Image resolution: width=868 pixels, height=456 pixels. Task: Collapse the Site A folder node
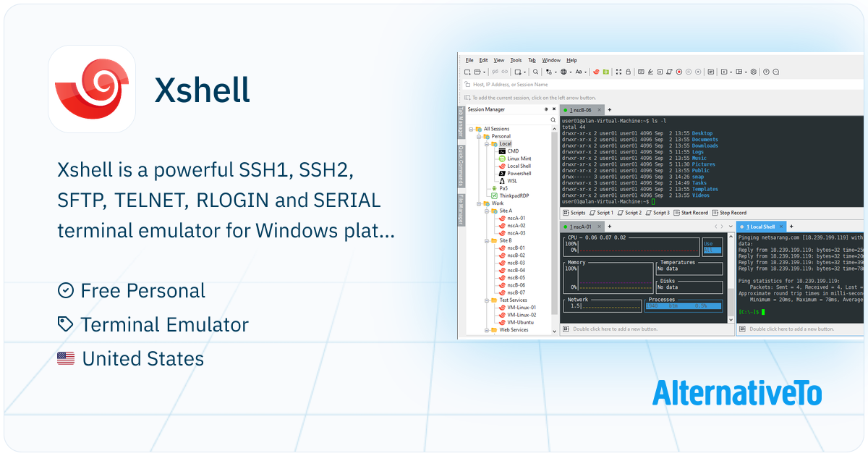[x=487, y=211]
